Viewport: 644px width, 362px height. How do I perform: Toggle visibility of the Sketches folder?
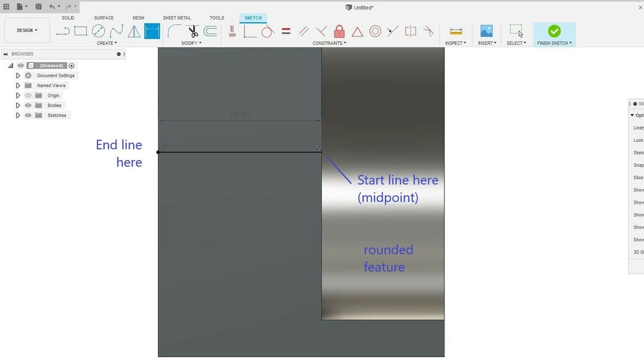pos(28,115)
